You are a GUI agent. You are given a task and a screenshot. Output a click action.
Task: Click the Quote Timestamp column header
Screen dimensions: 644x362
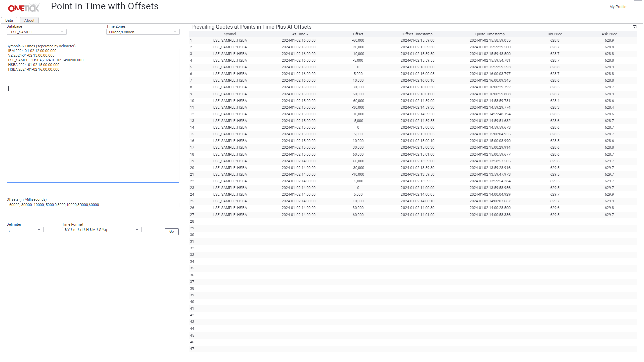coord(490,34)
